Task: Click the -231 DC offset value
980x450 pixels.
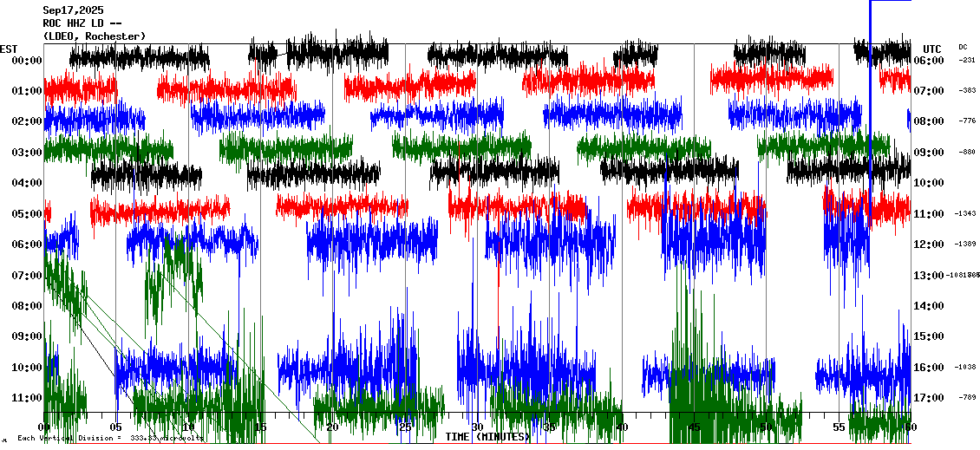Action: tap(967, 61)
